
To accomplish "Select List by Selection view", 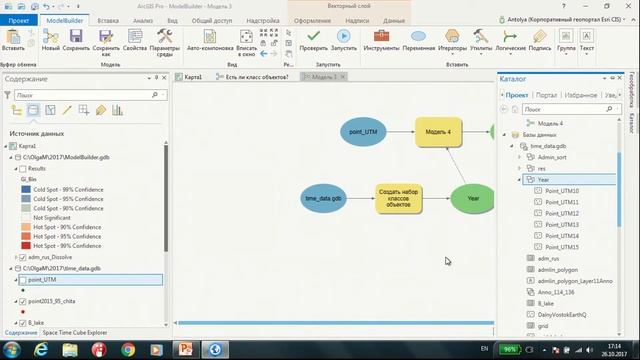I will [50, 110].
